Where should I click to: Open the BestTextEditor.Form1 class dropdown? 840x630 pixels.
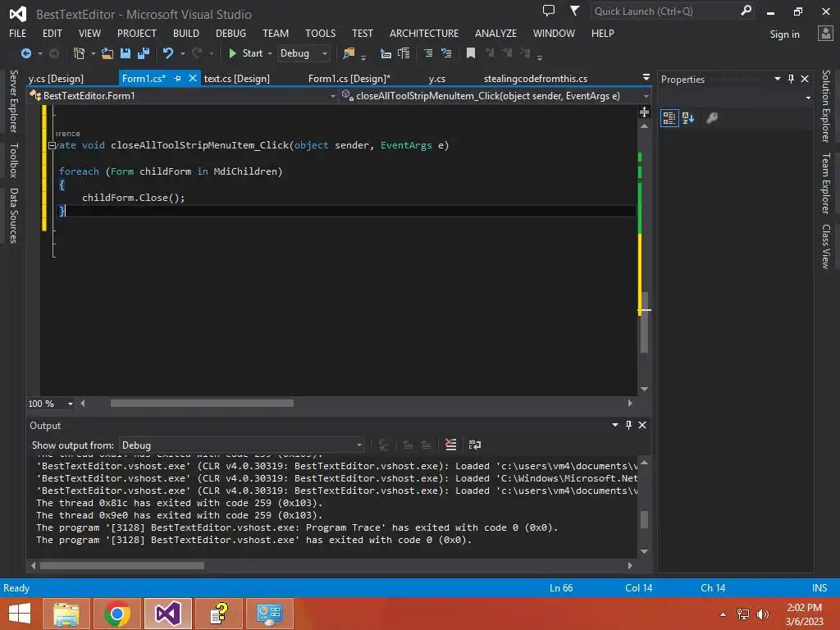(332, 96)
